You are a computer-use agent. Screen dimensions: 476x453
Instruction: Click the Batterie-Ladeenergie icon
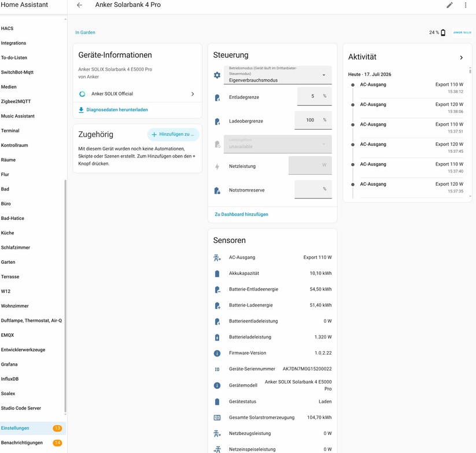point(217,305)
